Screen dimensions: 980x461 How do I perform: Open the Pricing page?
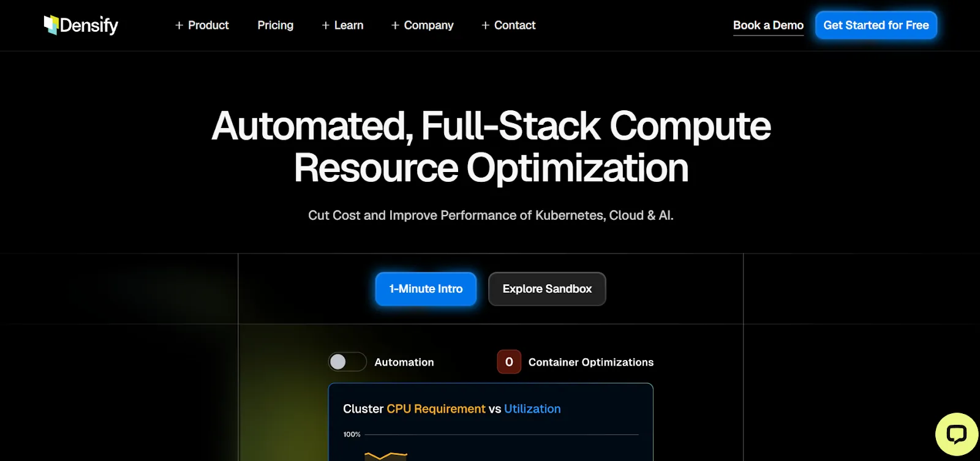coord(275,25)
